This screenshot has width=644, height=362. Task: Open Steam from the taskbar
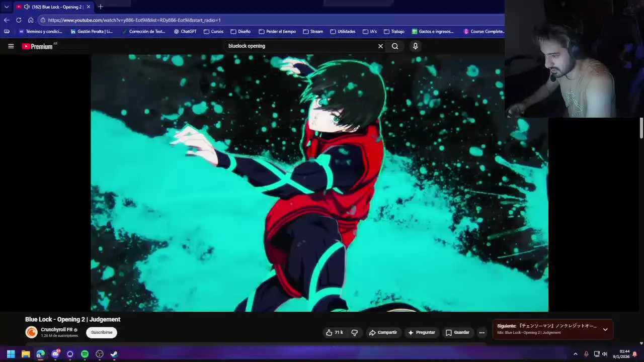click(x=114, y=354)
